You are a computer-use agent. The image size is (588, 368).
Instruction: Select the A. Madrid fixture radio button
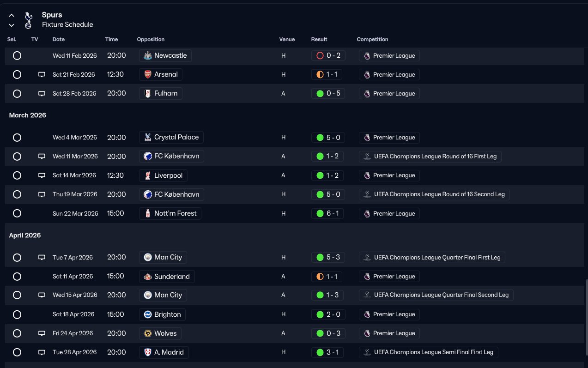click(17, 352)
